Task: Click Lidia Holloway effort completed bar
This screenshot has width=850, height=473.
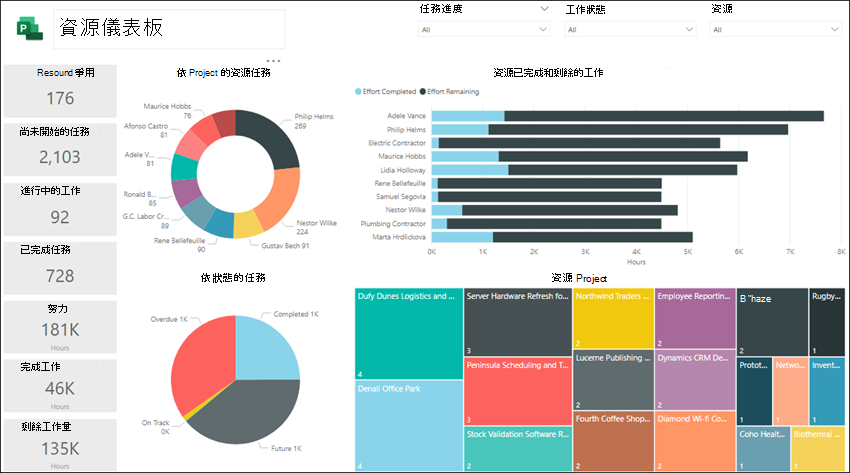Action: (x=470, y=170)
